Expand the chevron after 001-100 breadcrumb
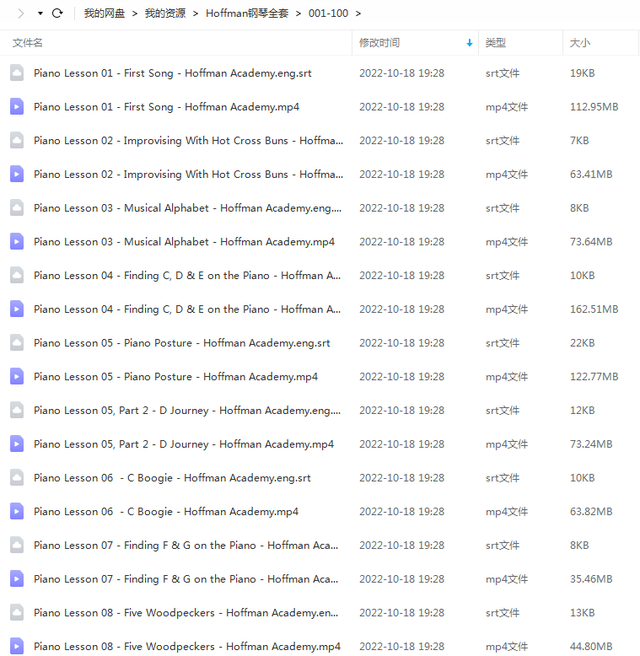The image size is (640, 656). [358, 14]
